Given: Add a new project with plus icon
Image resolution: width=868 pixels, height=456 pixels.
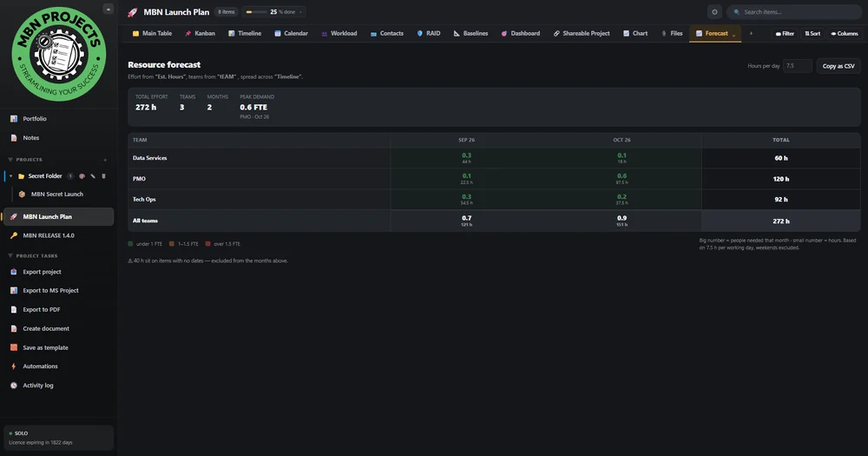Looking at the screenshot, I should 105,160.
